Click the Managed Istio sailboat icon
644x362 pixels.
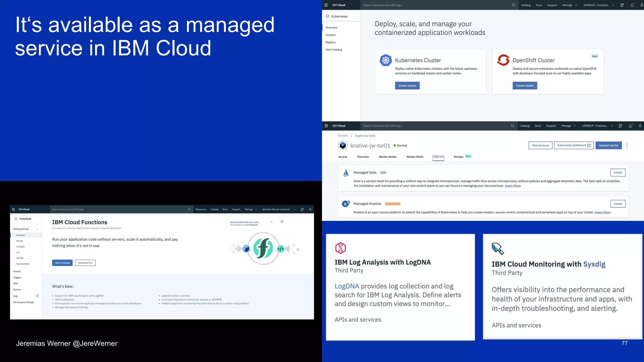coord(346,173)
